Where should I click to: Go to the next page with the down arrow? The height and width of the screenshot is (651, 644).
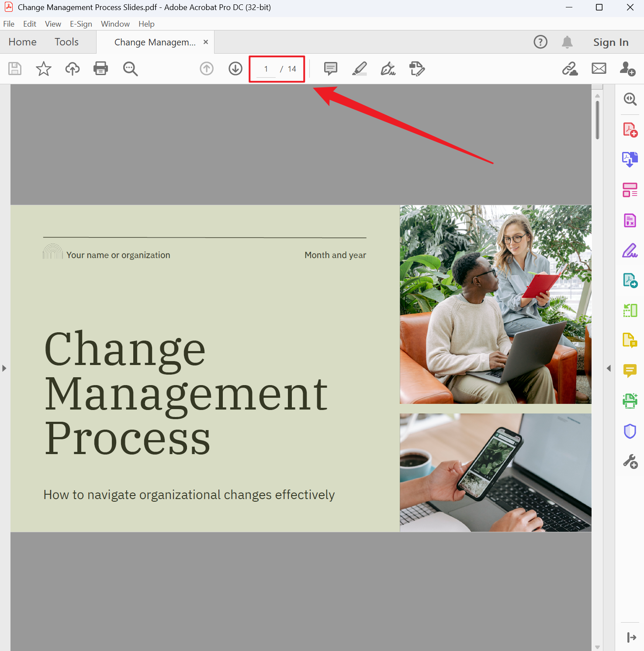click(235, 69)
